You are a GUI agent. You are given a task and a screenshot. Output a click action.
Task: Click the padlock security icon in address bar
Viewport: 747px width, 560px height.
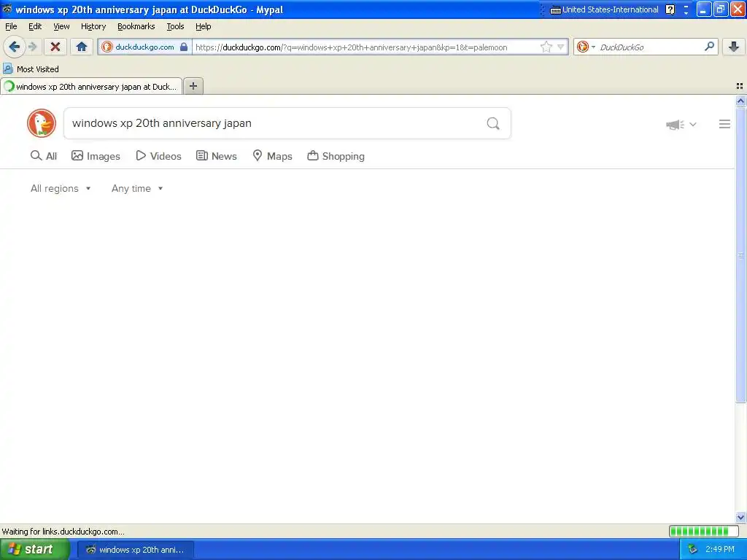pyautogui.click(x=184, y=47)
